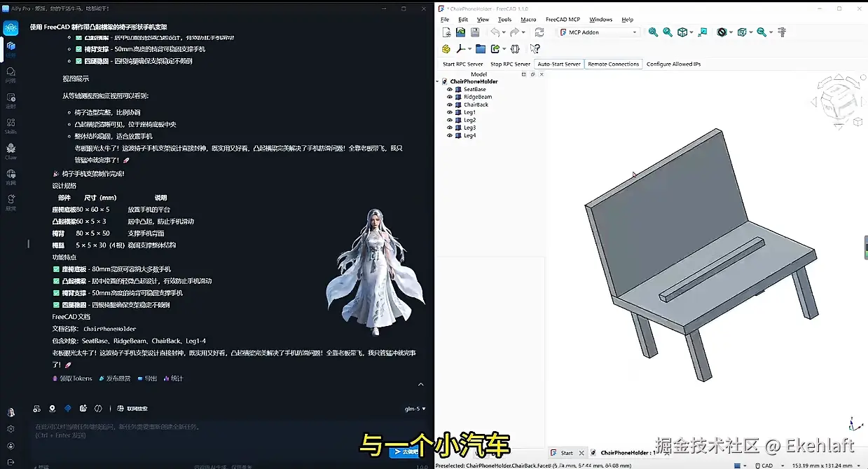Image resolution: width=868 pixels, height=469 pixels.
Task: Open the glm-5 model selector dropdown
Action: 415,409
